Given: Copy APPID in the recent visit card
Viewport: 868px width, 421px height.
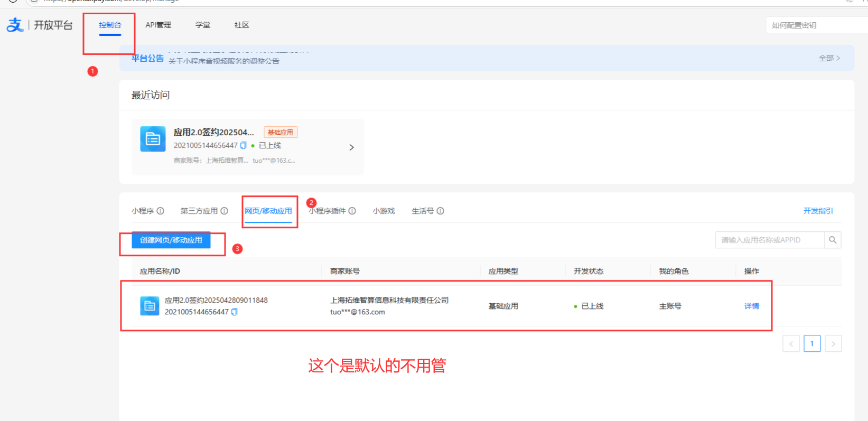Looking at the screenshot, I should 243,145.
